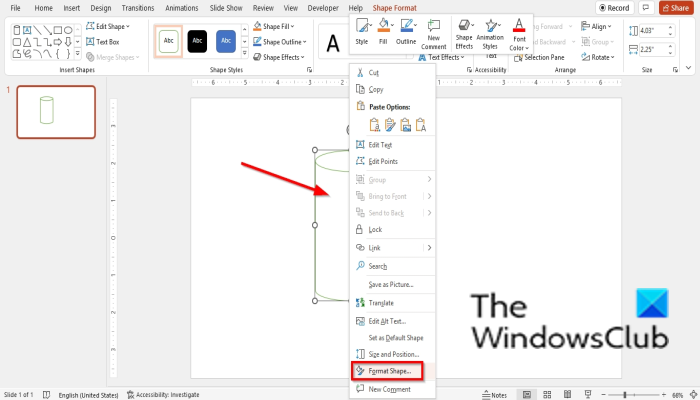Start slide show from status bar icon
Viewport: 700px width, 400px height.
(x=588, y=395)
